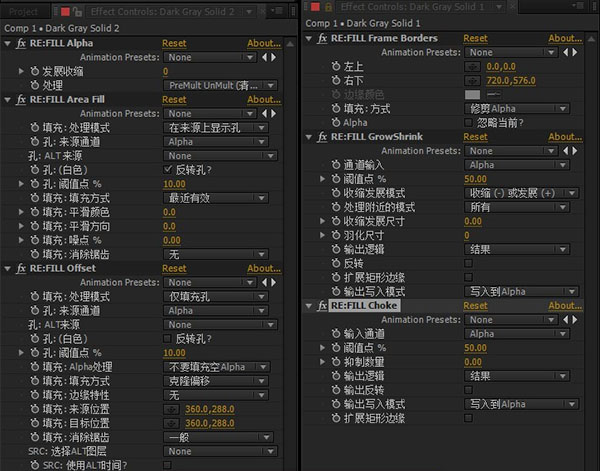The height and width of the screenshot is (471, 600).
Task: Toggle fx icon of RE:FILL GrowShrink
Action: (322, 137)
